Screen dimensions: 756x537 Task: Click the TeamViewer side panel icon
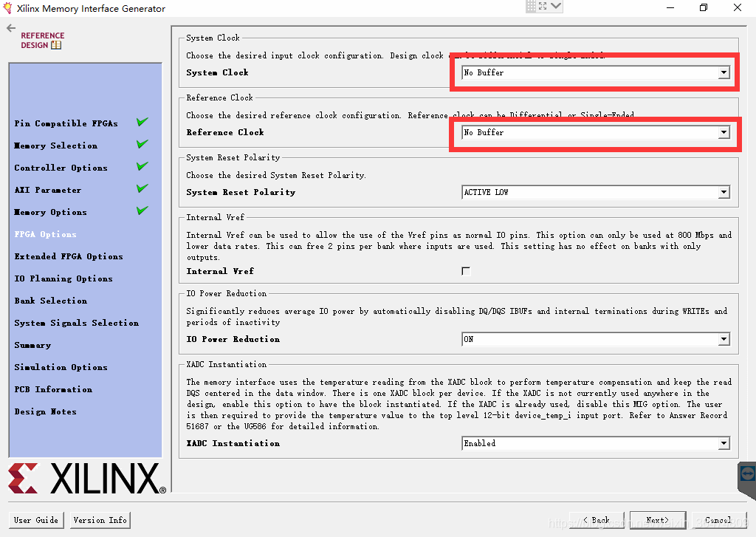747,473
